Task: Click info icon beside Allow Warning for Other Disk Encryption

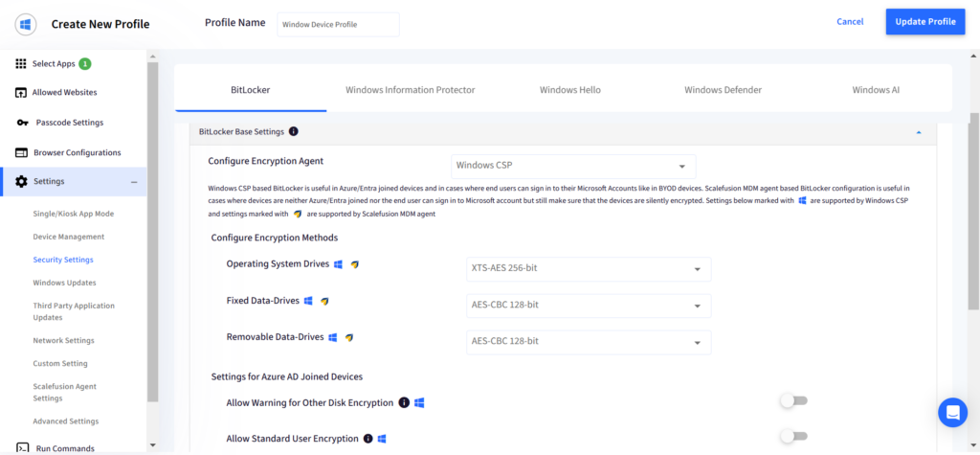Action: pyautogui.click(x=404, y=402)
